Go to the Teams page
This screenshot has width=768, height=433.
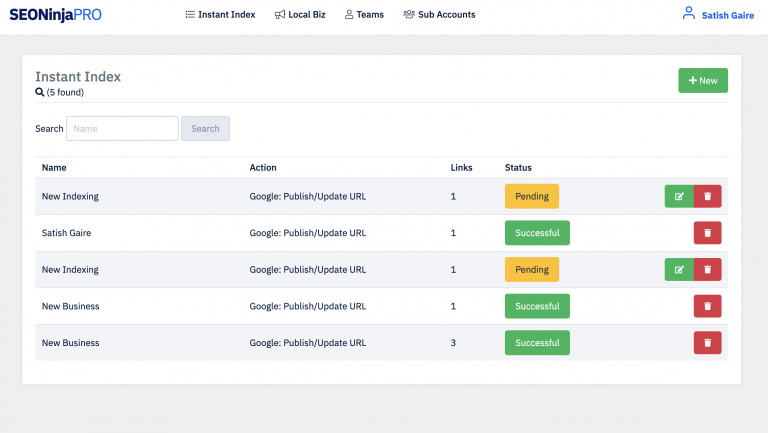363,15
